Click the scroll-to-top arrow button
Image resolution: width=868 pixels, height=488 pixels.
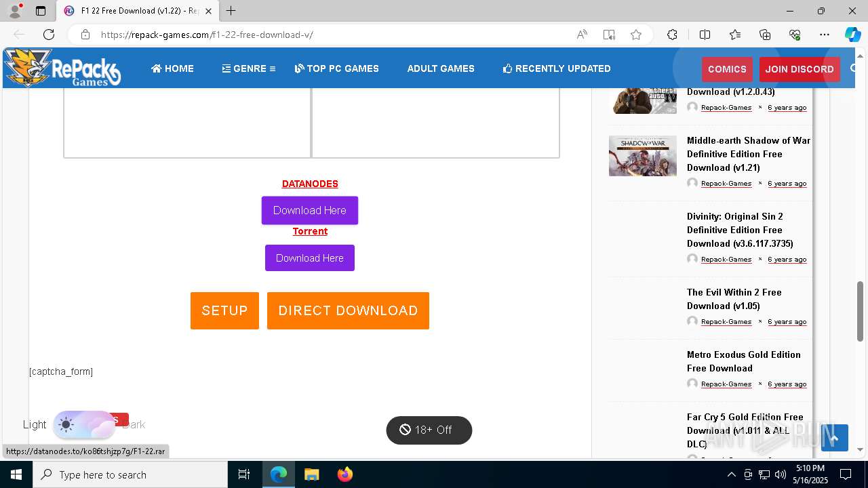coord(835,438)
